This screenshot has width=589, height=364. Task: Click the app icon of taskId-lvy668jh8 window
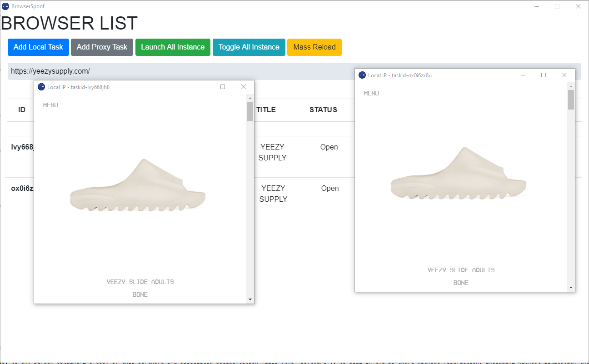(x=41, y=87)
